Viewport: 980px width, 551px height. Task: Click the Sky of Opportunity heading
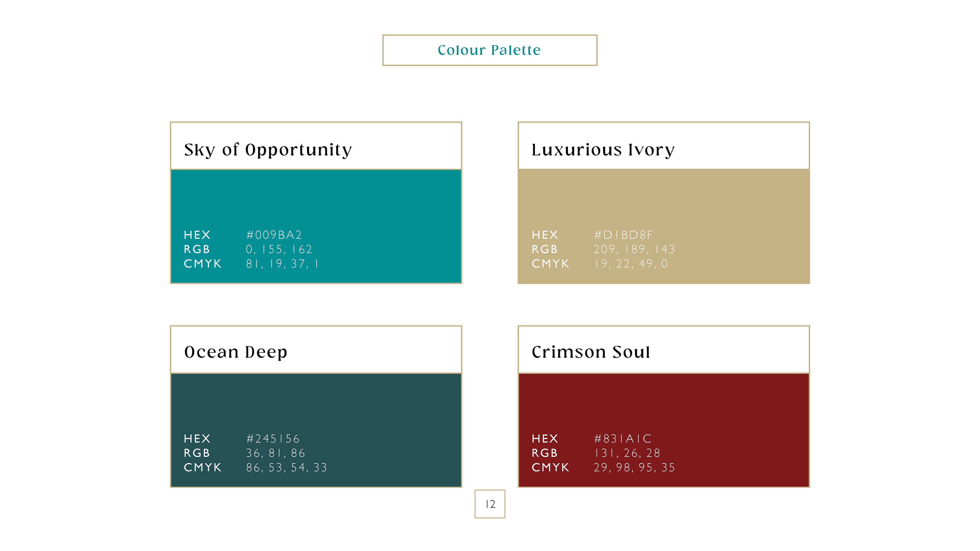(268, 150)
